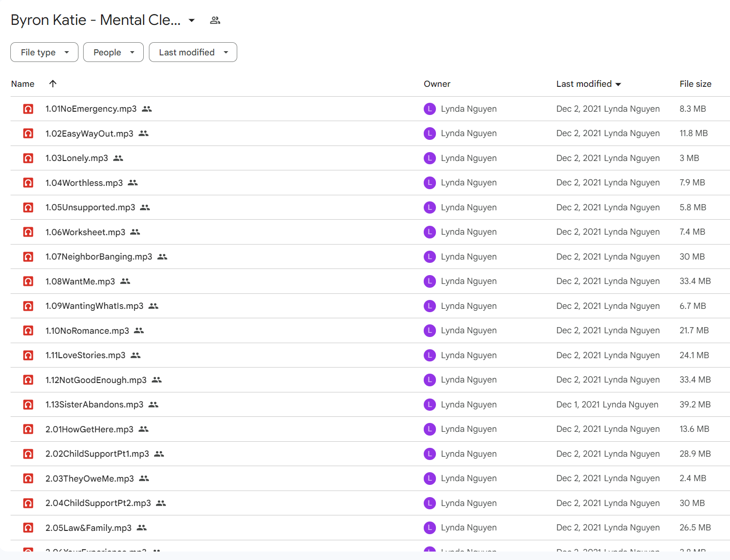Click the 24.1 MB file size

694,355
